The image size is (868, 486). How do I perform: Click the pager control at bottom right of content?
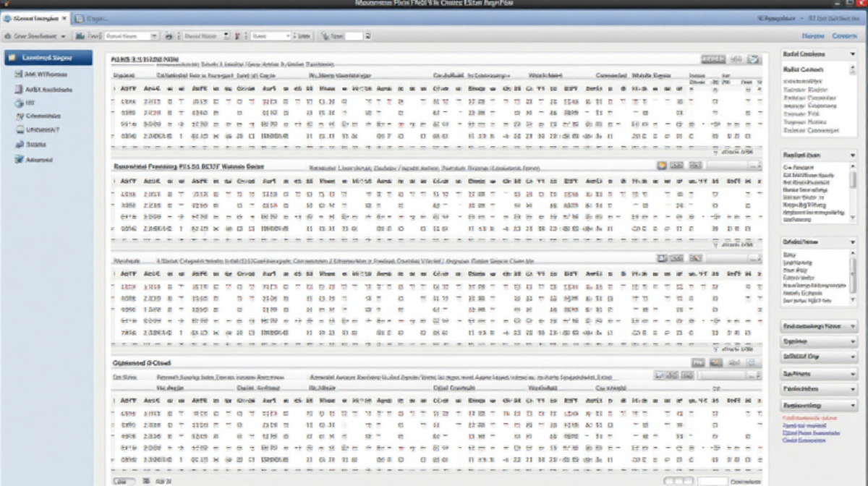pos(679,480)
